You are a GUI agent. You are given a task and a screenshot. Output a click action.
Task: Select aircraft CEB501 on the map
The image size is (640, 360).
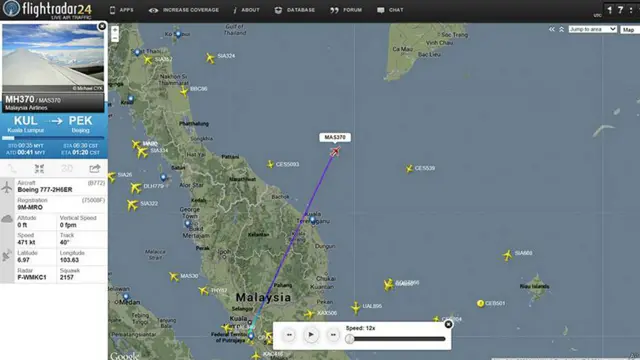(x=480, y=303)
